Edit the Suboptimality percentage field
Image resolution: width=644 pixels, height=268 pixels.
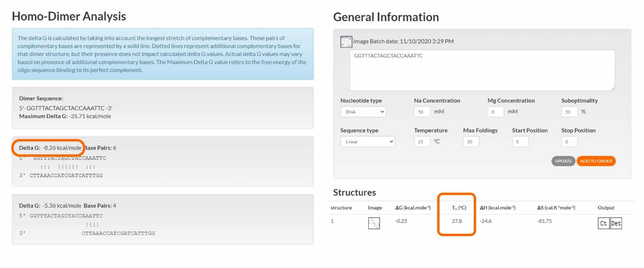(x=569, y=112)
